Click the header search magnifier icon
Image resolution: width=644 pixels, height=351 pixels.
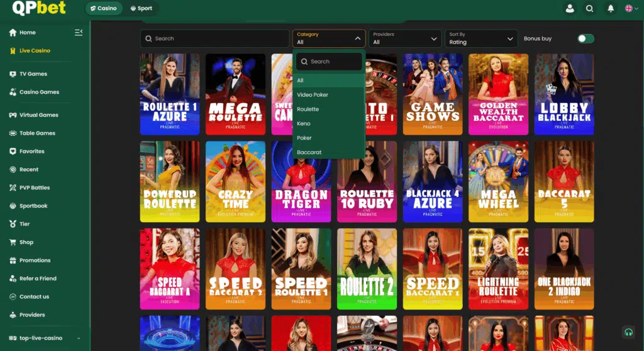[x=589, y=9]
